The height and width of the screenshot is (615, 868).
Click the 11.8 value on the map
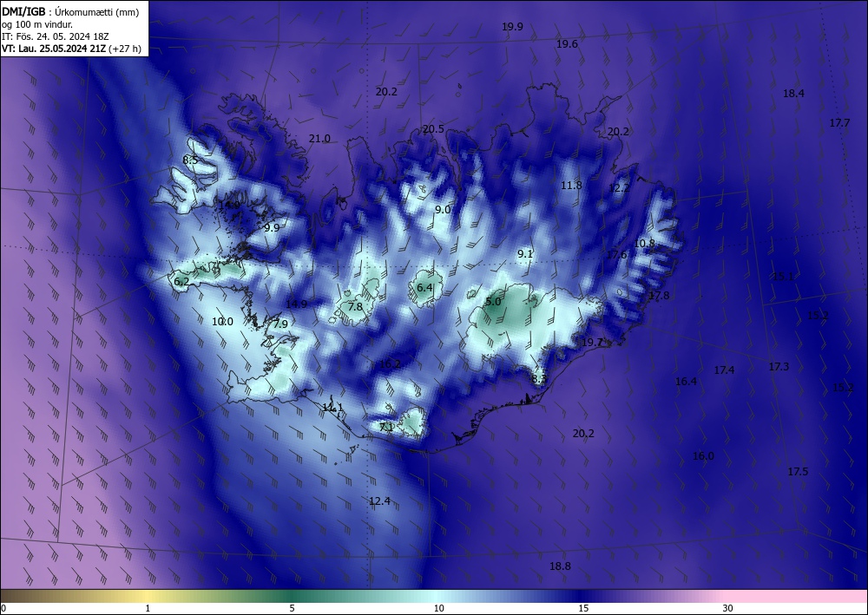click(x=571, y=186)
